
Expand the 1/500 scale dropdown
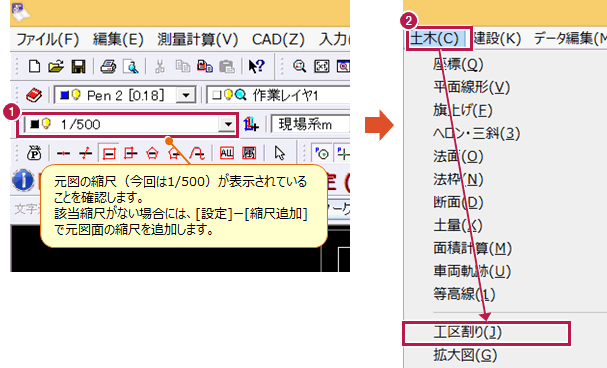click(228, 125)
